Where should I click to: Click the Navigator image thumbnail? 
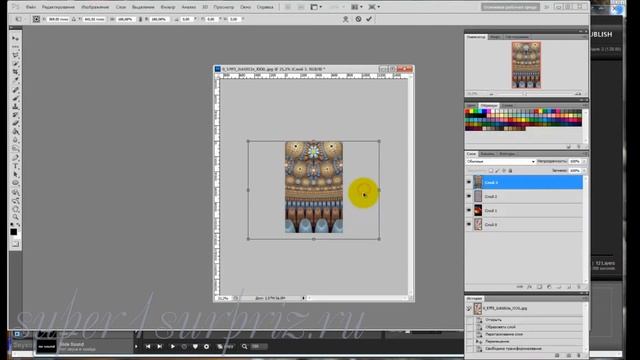[x=526, y=64]
